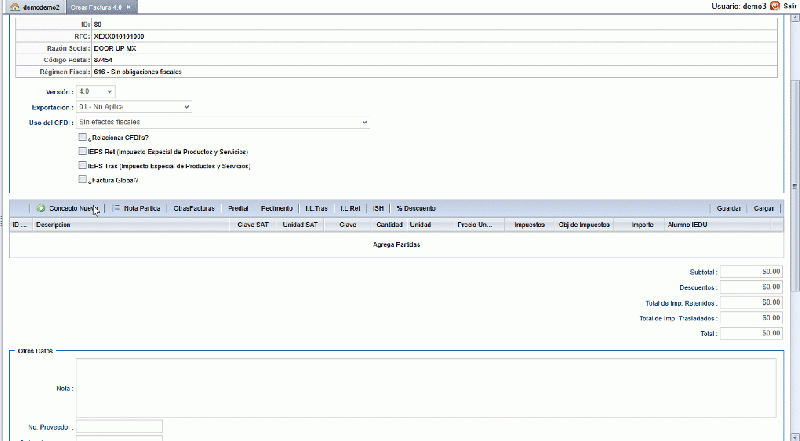Screen dimensions: 800x441
Task: Open the Versión 4.0 dropdown
Action: [95, 91]
